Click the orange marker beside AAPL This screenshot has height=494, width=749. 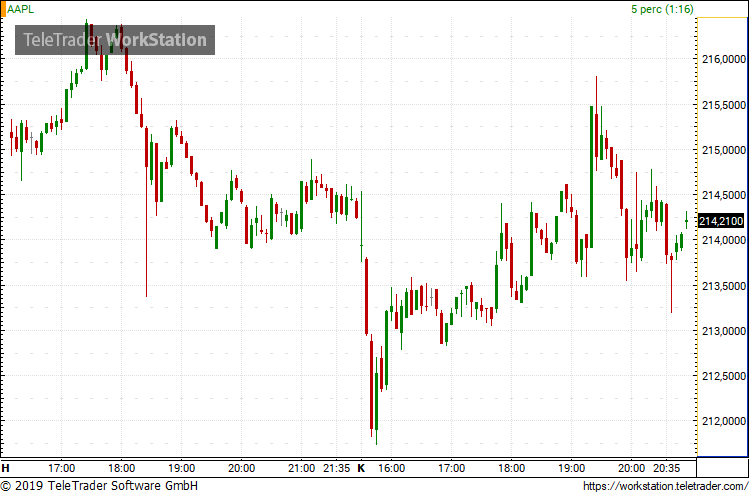tap(3, 9)
